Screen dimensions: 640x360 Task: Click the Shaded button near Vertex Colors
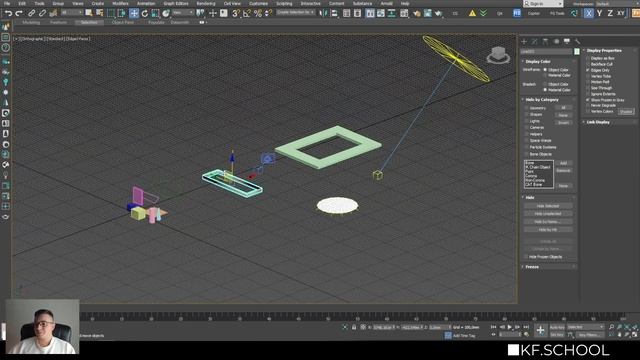click(626, 111)
